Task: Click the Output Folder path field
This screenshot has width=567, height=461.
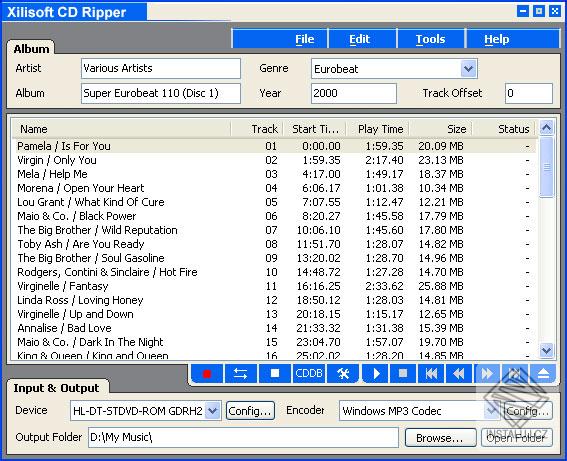Action: 243,437
